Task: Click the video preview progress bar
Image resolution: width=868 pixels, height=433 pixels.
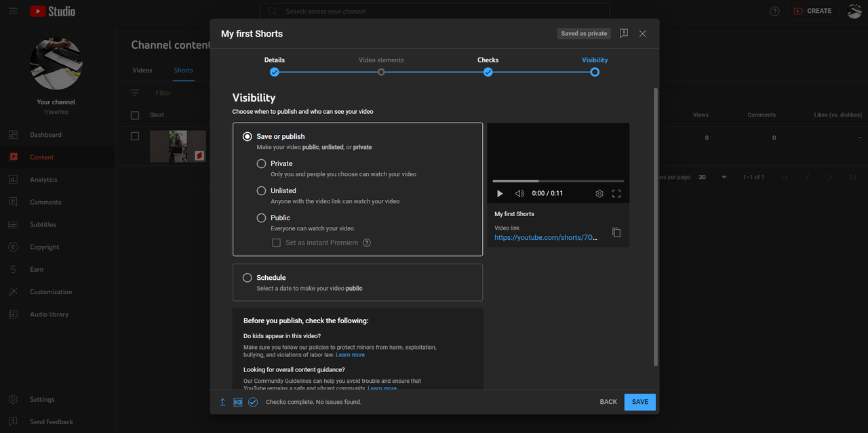Action: click(x=558, y=181)
